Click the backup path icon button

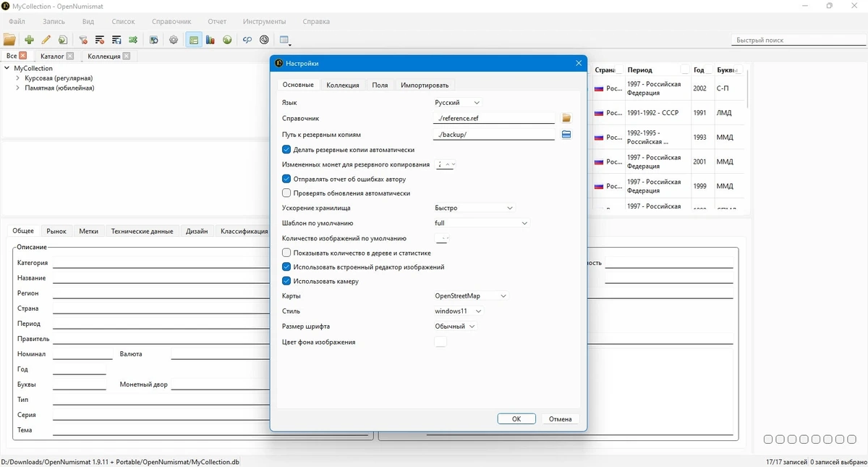tap(566, 134)
